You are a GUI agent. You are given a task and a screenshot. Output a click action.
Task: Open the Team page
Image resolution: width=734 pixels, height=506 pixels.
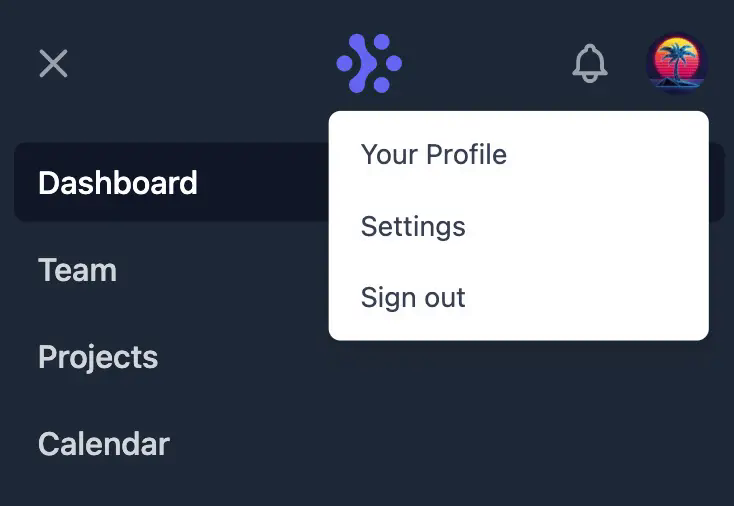[x=78, y=270]
